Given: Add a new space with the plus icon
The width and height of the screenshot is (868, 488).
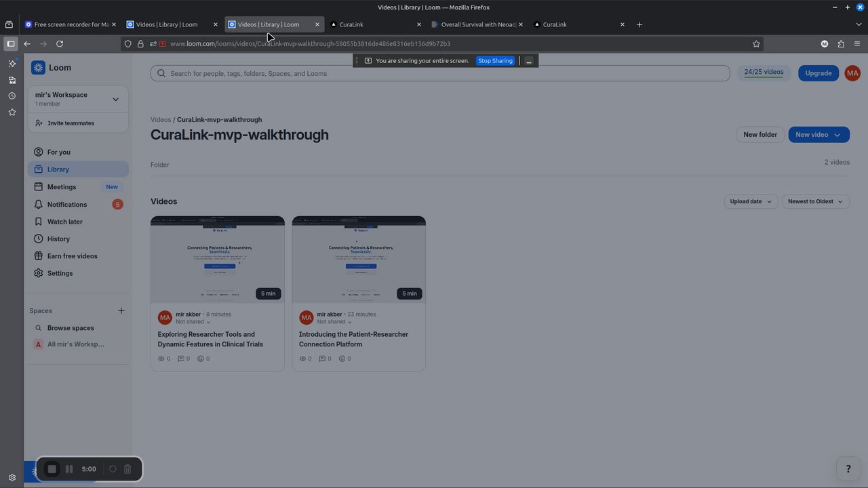Looking at the screenshot, I should (121, 310).
